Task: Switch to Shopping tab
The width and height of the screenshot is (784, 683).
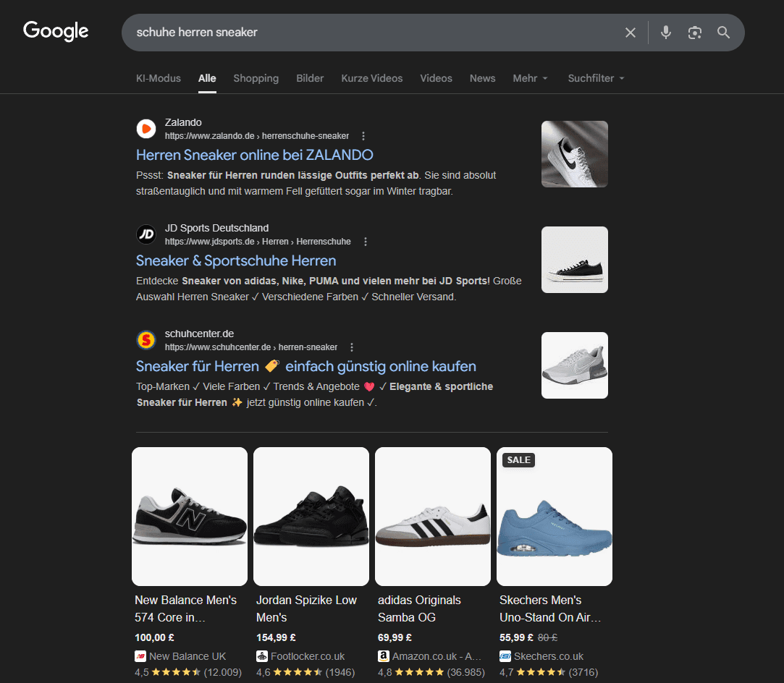Action: coord(256,78)
